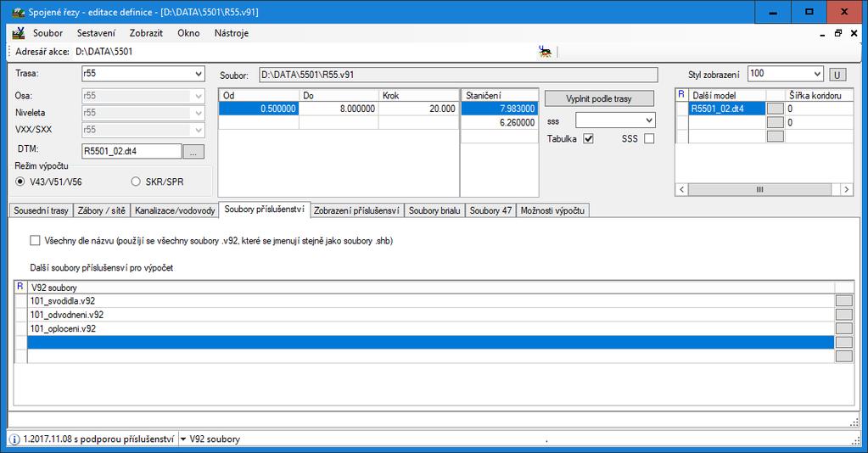The image size is (868, 453).
Task: Open the Sestavení menu
Action: 97,33
